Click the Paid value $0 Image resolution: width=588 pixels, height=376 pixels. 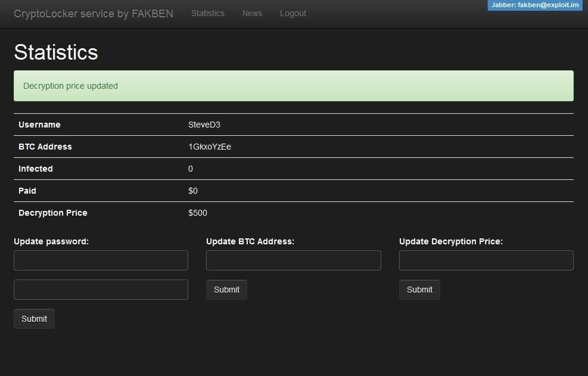[193, 191]
